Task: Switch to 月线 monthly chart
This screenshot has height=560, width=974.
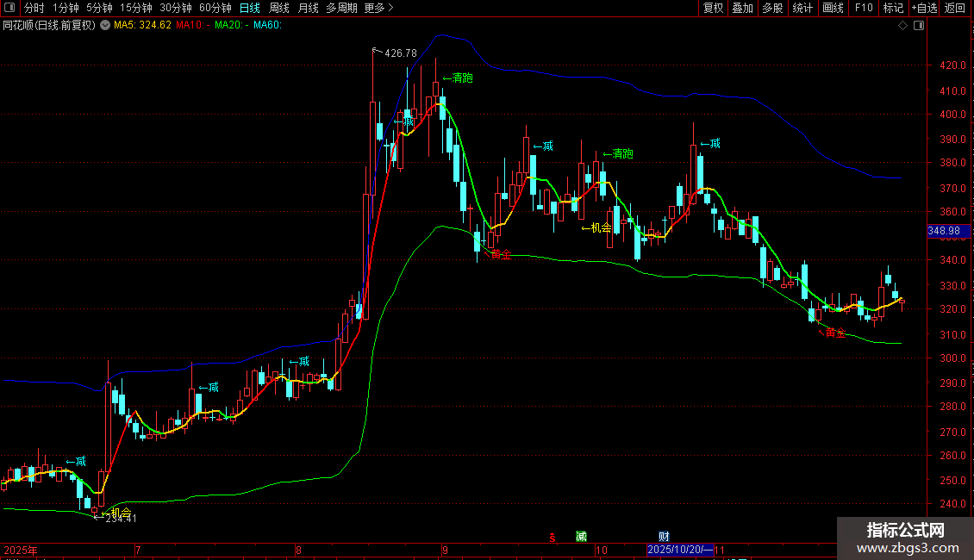Action: [x=308, y=8]
